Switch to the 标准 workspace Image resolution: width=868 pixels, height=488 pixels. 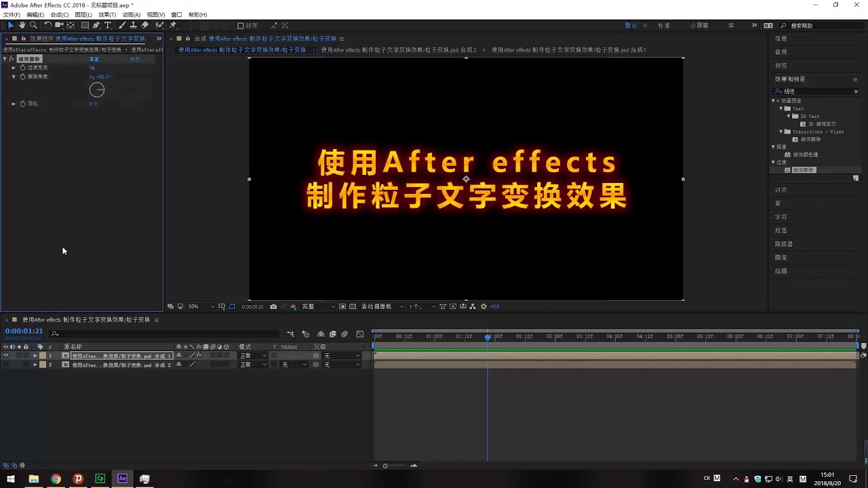664,25
